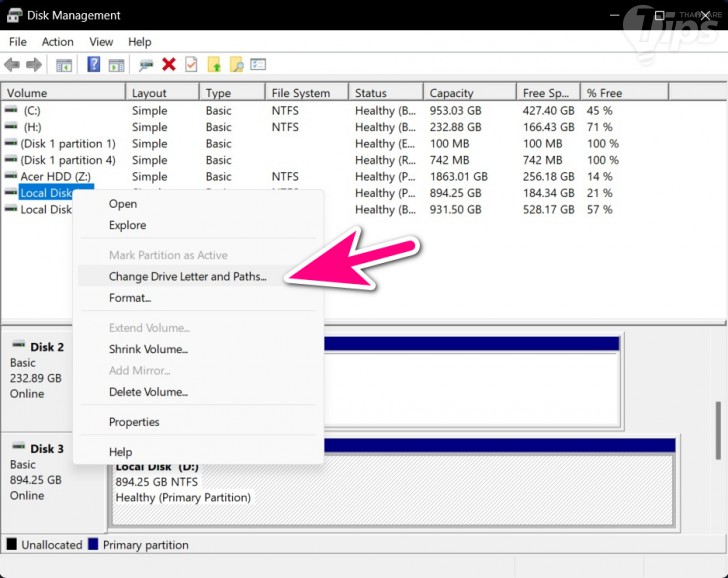Image resolution: width=728 pixels, height=578 pixels.
Task: Click the Connect drive toolbar icon
Action: point(146,65)
